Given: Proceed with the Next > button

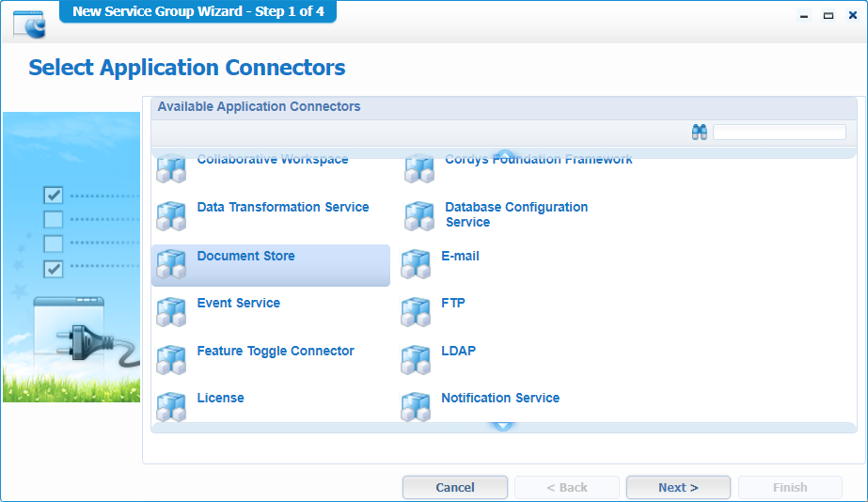Looking at the screenshot, I should (x=678, y=487).
